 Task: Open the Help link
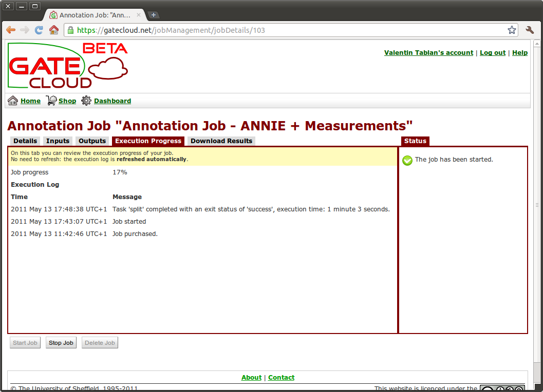[520, 52]
